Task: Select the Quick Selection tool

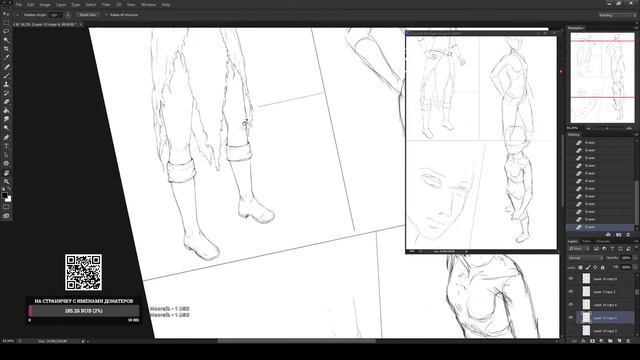Action: tap(6, 40)
